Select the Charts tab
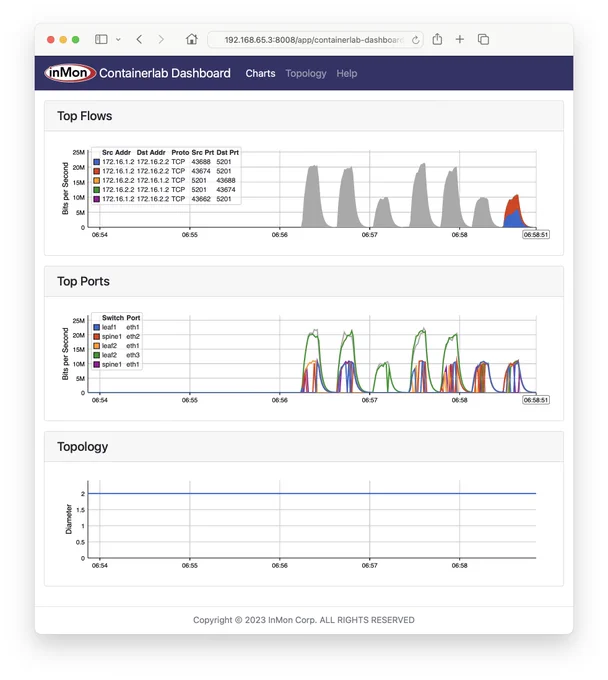This screenshot has width=608, height=680. (260, 73)
